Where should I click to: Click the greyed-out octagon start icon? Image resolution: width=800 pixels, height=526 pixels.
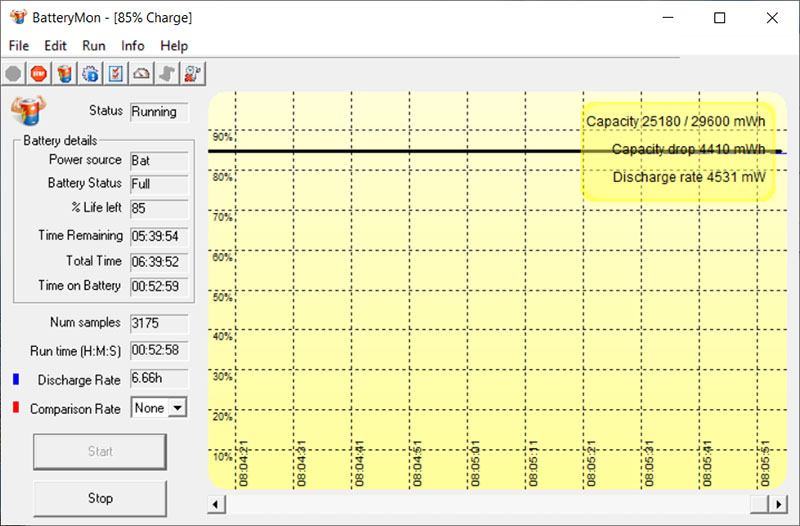point(13,74)
